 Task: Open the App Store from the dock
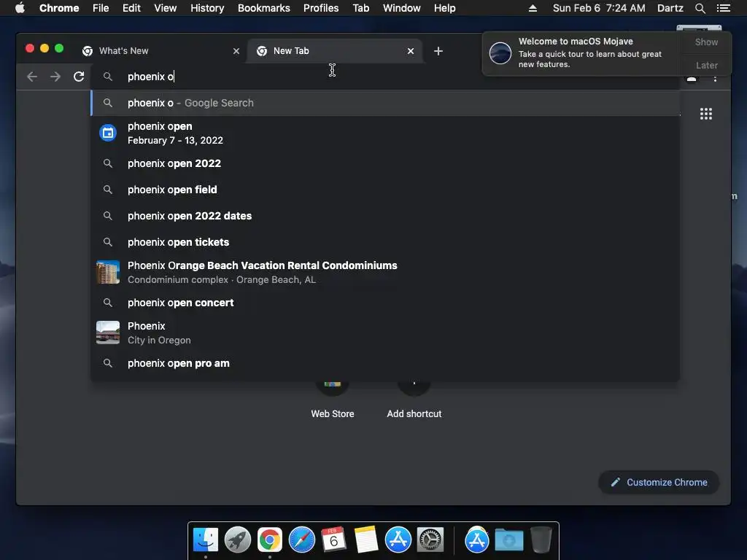click(x=398, y=540)
